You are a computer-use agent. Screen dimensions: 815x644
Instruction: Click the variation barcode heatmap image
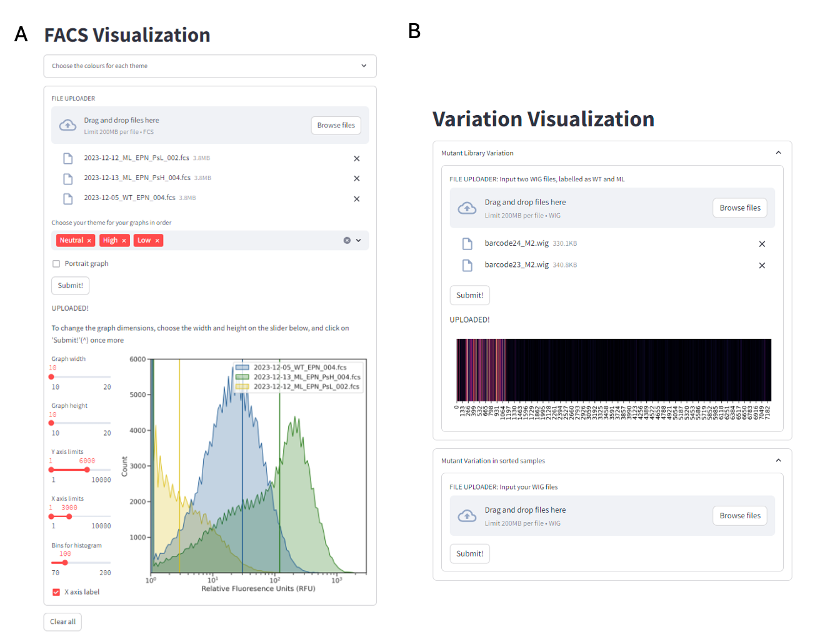tap(613, 370)
